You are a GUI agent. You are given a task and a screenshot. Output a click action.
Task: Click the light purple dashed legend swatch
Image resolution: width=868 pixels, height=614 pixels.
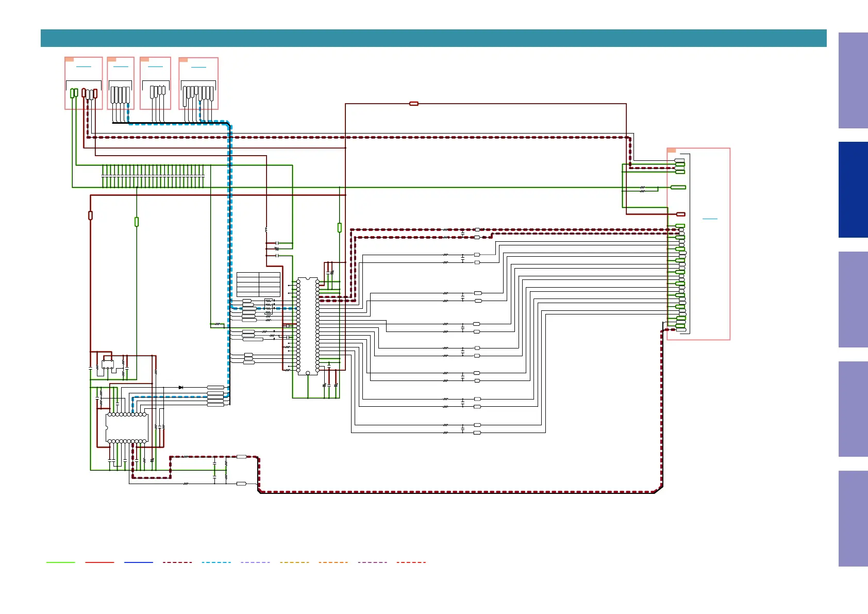point(255,562)
